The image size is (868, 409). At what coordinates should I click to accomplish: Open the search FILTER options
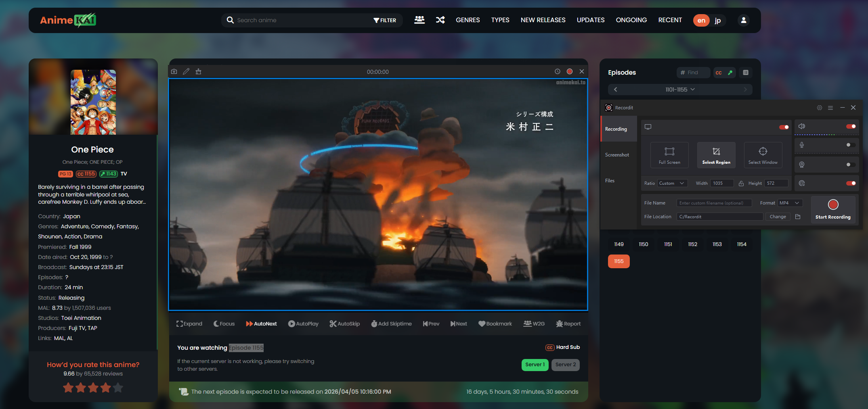pyautogui.click(x=385, y=20)
